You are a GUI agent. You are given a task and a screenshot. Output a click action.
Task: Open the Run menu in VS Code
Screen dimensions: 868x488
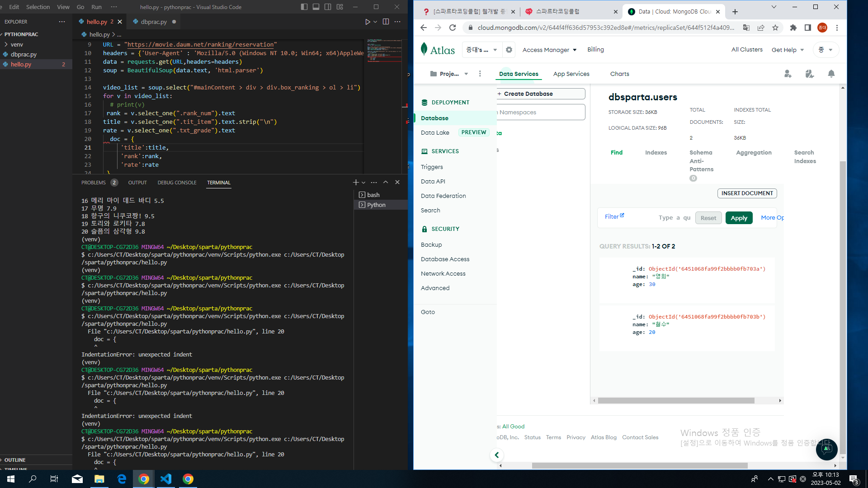(x=96, y=7)
